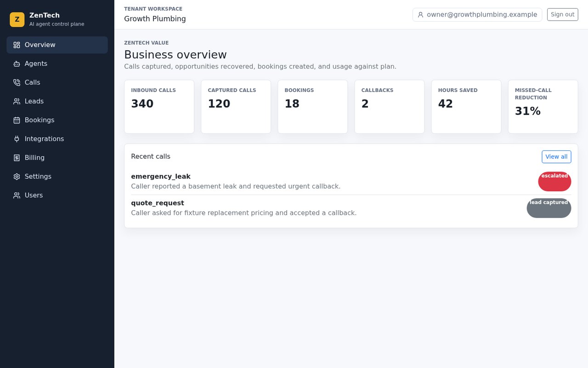
Task: Navigate to Bookings label in sidebar
Action: 40,120
